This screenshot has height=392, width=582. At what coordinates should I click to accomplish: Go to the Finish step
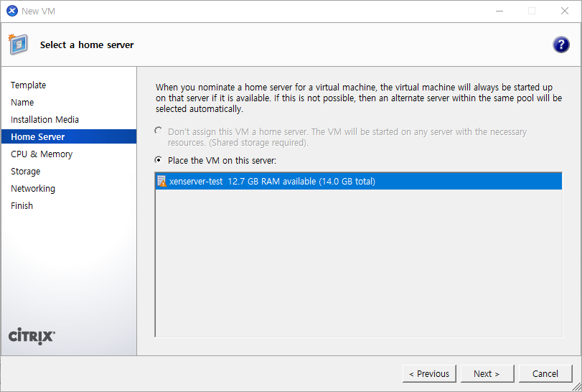[22, 205]
